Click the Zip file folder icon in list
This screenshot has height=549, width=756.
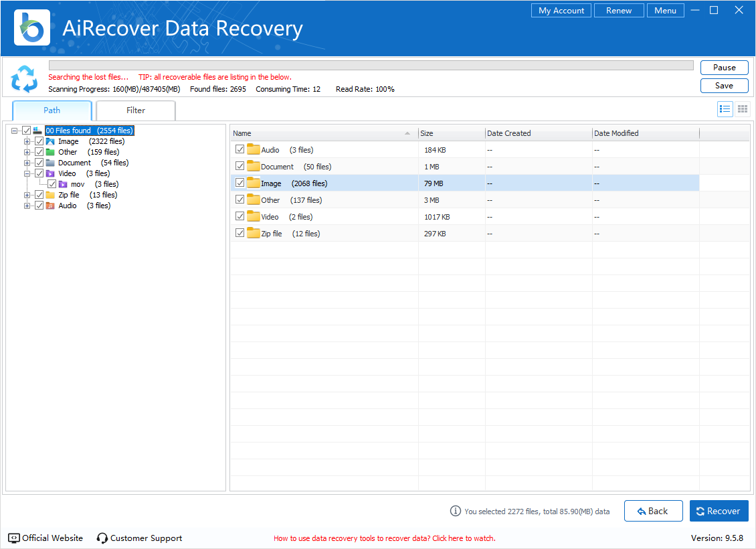[x=253, y=233]
